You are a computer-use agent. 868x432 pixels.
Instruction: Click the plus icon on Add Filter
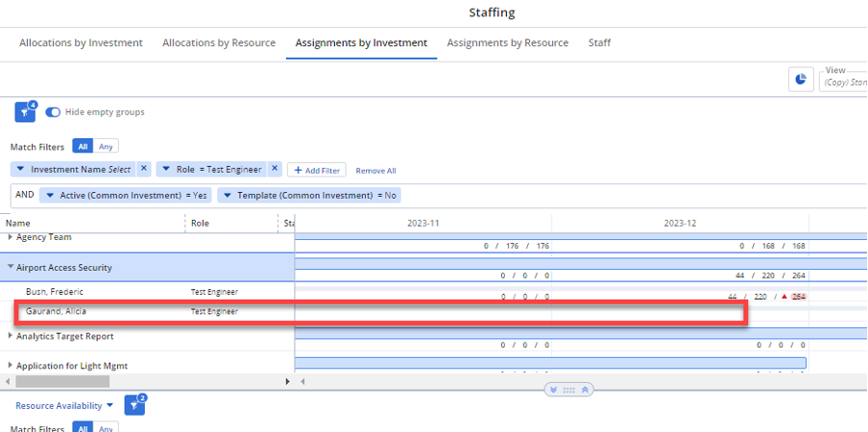click(x=298, y=170)
